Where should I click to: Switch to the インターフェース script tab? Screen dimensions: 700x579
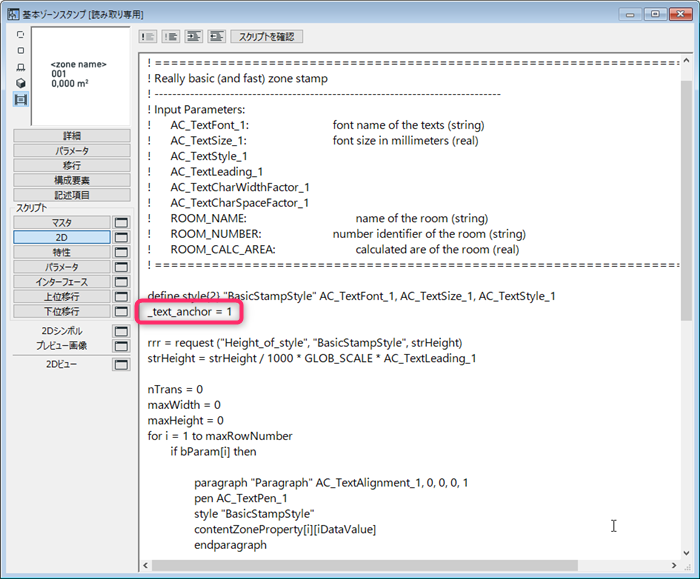62,282
